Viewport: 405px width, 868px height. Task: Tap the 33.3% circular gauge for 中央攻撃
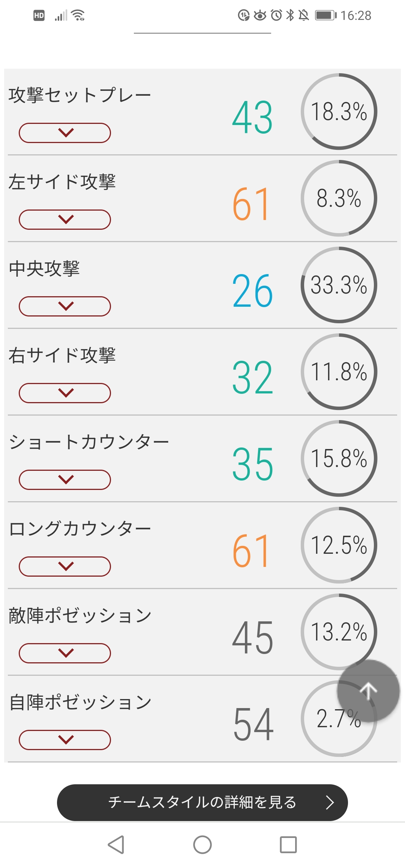pyautogui.click(x=339, y=285)
